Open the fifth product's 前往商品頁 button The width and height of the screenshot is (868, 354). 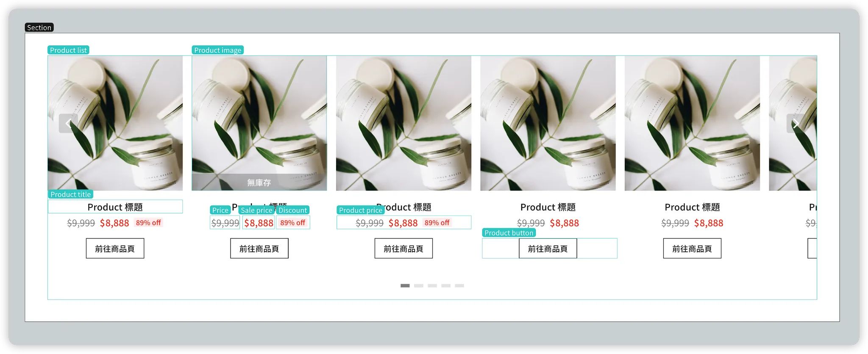click(692, 249)
